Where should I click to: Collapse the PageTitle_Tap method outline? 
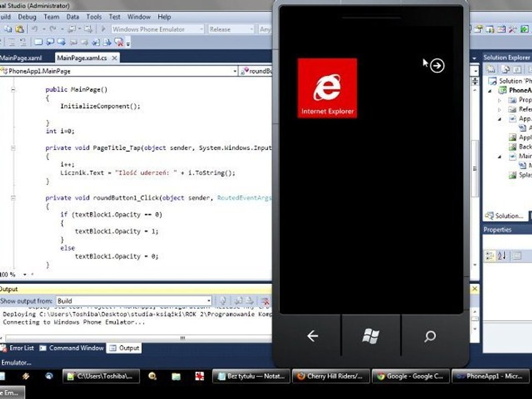[13, 148]
